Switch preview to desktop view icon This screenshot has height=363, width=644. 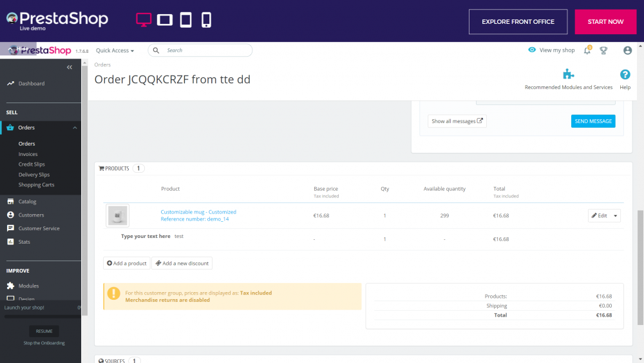pos(144,21)
